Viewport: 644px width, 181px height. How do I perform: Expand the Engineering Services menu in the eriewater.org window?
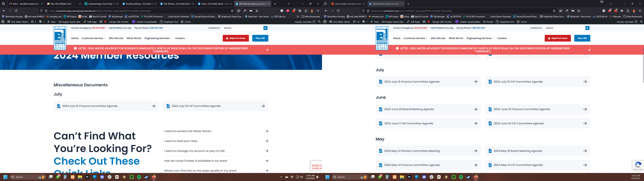tap(480, 38)
